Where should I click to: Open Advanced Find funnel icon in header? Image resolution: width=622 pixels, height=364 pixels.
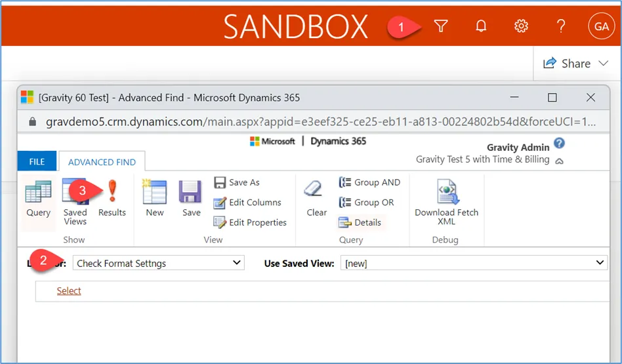[x=441, y=26]
